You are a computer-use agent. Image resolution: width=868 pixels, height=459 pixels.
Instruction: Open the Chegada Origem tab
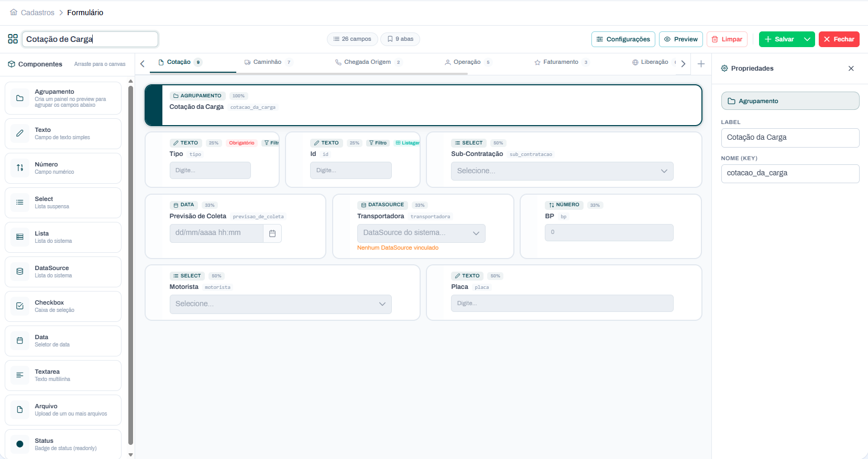pos(368,62)
